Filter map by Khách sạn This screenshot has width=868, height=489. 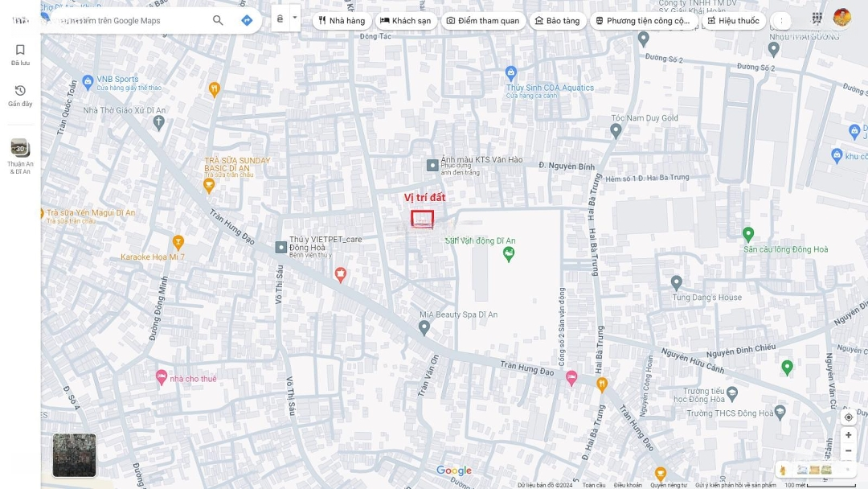[406, 21]
